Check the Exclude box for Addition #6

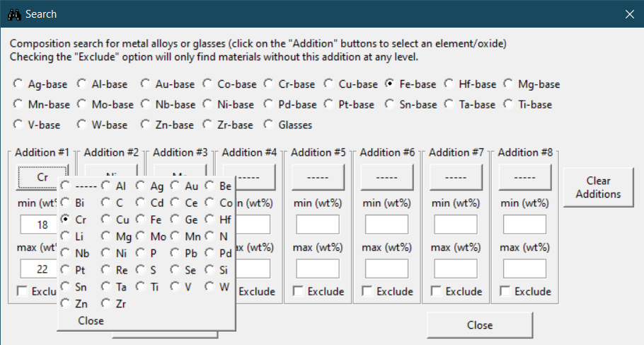367,292
